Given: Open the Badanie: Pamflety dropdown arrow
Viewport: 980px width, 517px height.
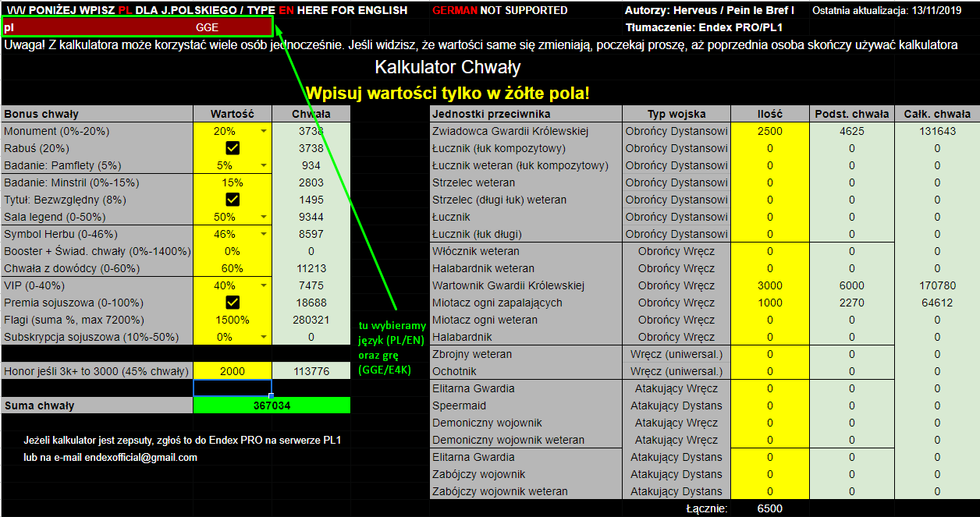Looking at the screenshot, I should click(264, 165).
